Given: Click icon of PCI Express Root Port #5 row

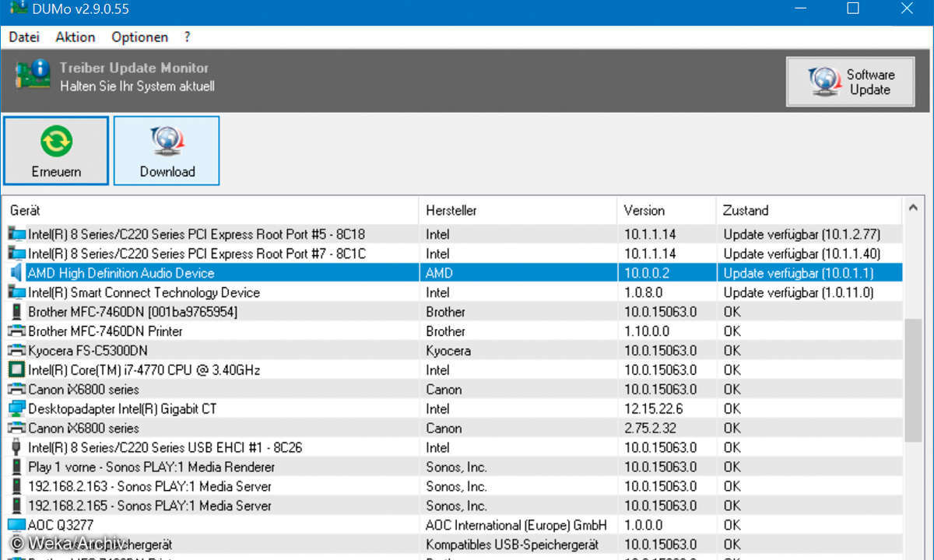Looking at the screenshot, I should pyautogui.click(x=16, y=233).
